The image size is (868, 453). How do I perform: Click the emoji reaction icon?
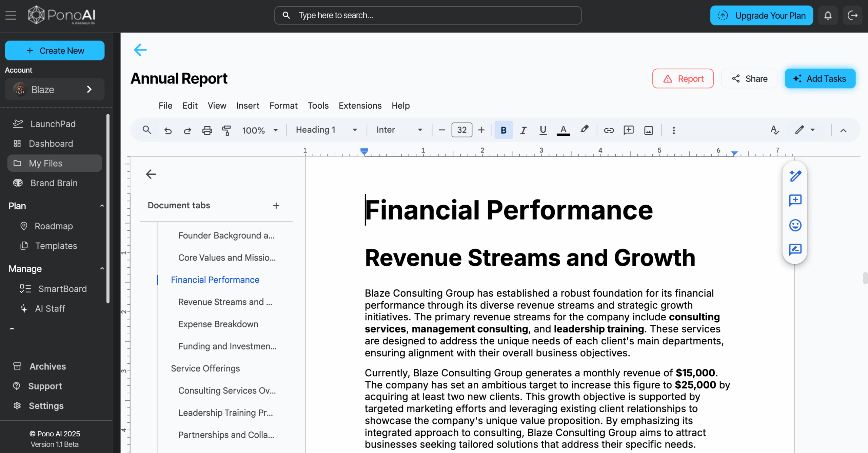[795, 225]
